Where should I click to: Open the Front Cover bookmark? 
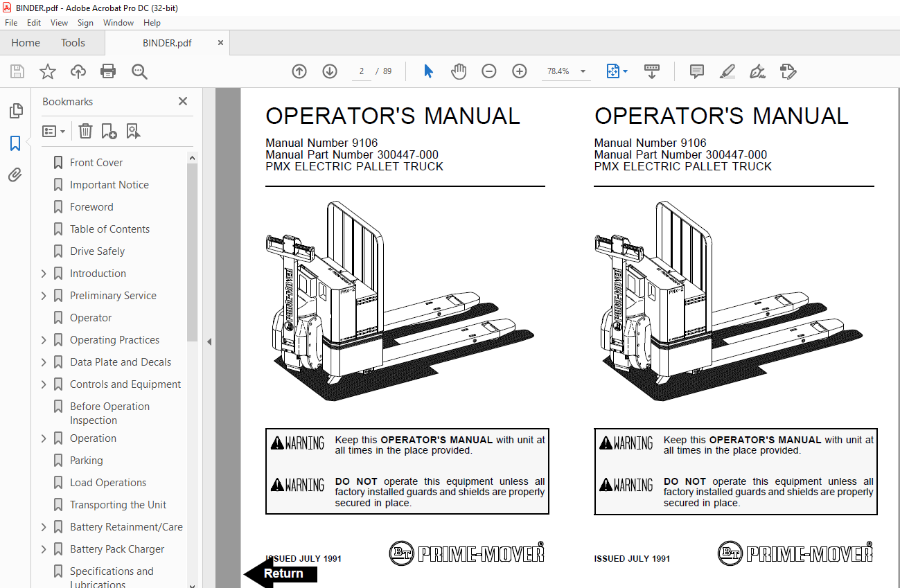pos(96,163)
